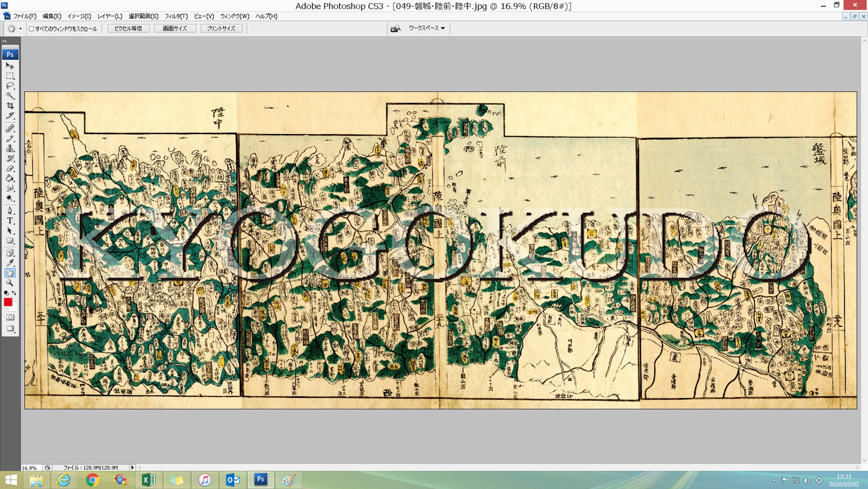Change screen mode from toolbox
Screen dimensions: 868x489
[10, 329]
